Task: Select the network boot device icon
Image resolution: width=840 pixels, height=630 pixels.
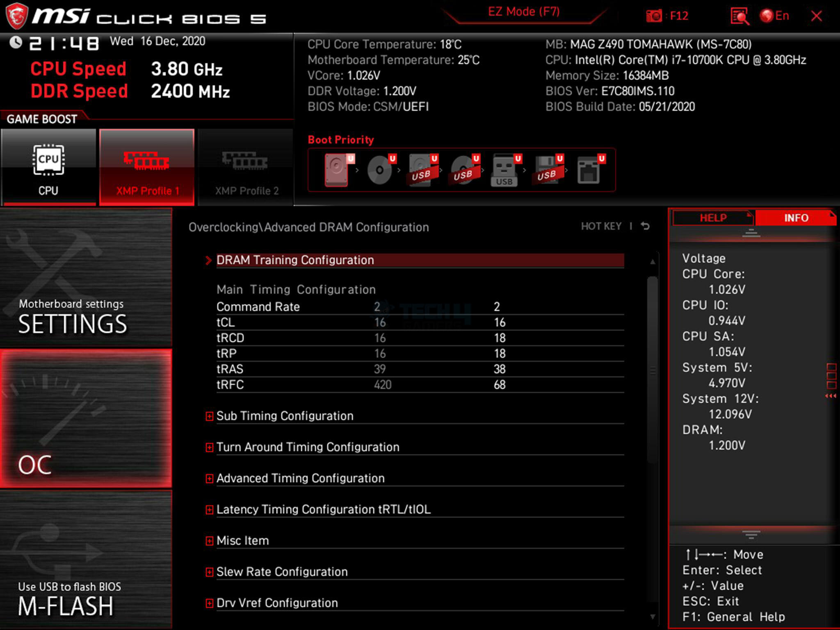Action: tap(591, 170)
